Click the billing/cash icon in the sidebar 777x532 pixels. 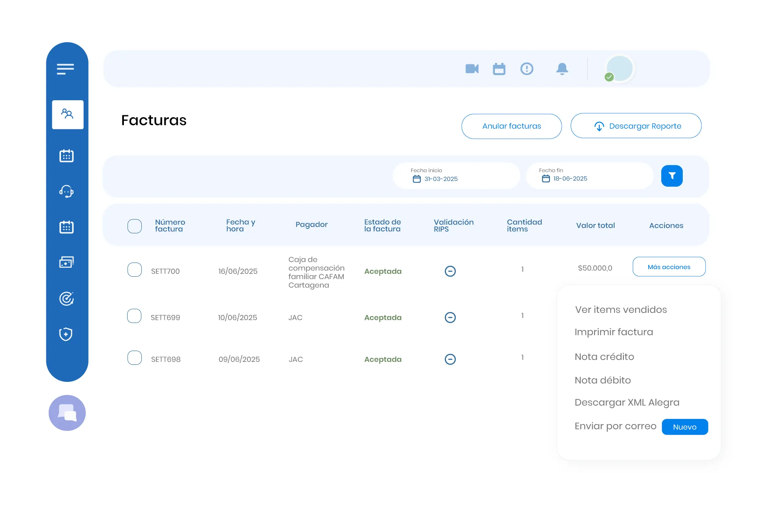click(67, 262)
